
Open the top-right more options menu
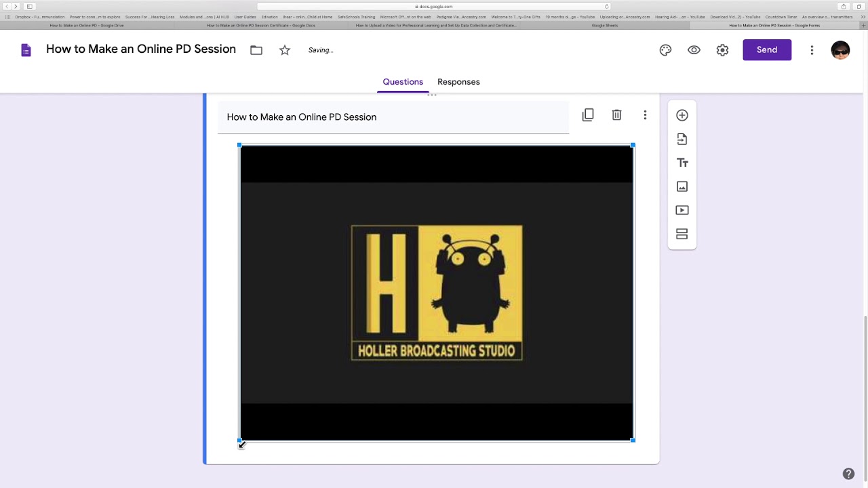(x=812, y=49)
